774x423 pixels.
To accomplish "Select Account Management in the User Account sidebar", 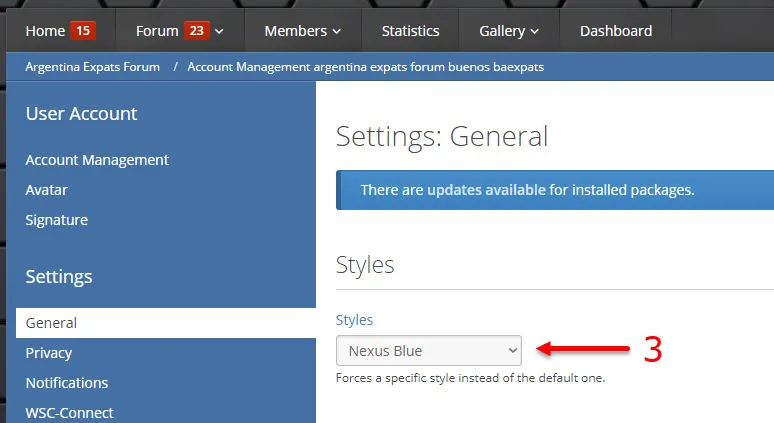I will click(x=97, y=160).
